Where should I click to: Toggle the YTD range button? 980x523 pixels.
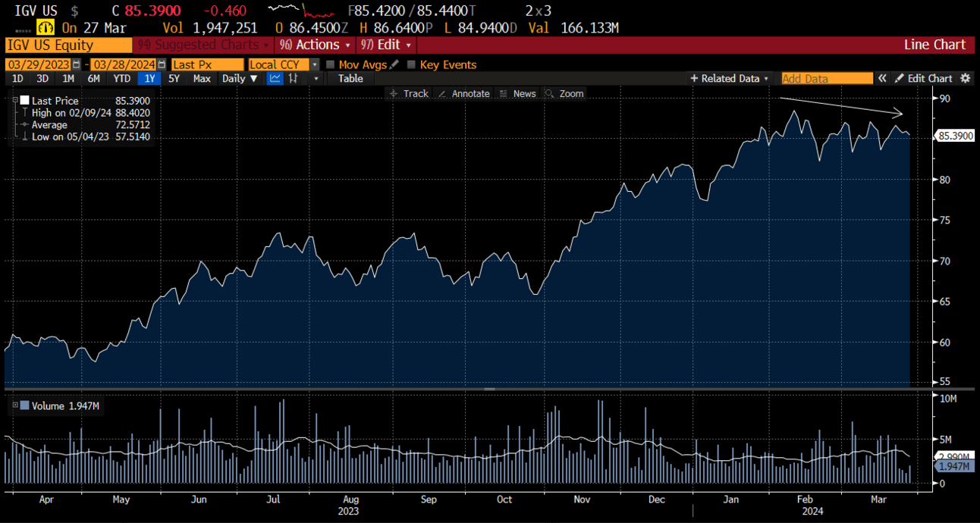coord(121,78)
